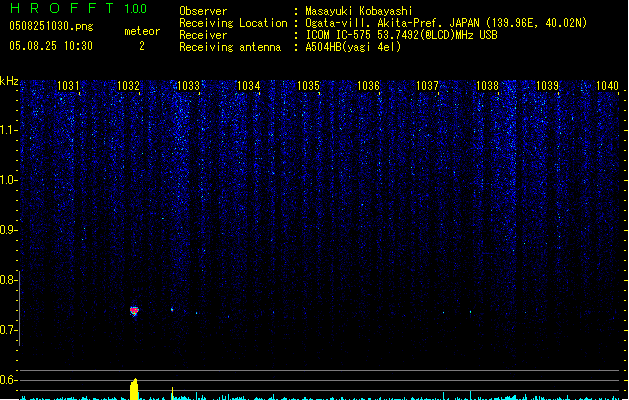Click time marker 1038

487,86
